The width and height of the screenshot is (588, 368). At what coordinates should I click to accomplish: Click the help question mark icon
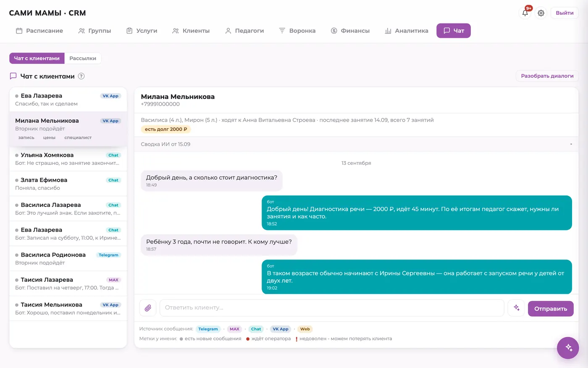(81, 76)
